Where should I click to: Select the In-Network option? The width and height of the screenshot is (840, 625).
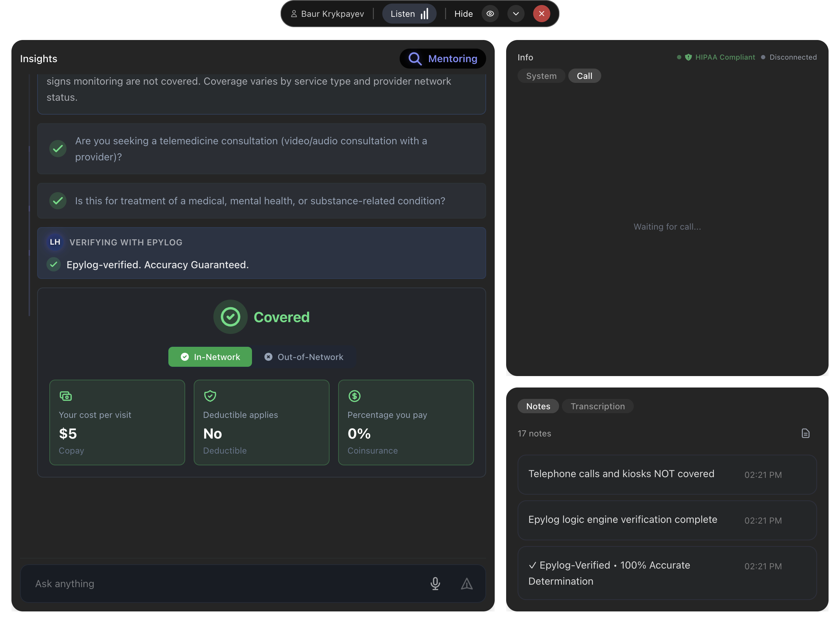pos(210,357)
